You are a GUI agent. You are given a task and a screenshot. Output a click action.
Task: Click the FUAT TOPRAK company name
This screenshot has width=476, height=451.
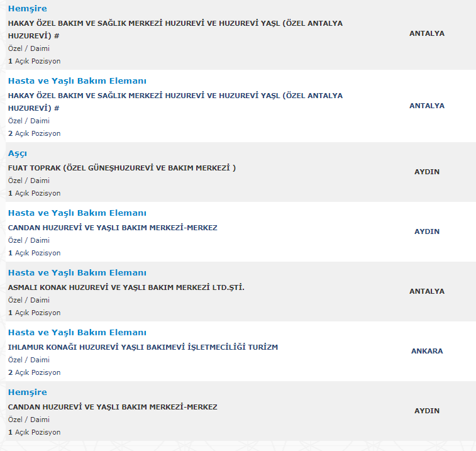[121, 168]
